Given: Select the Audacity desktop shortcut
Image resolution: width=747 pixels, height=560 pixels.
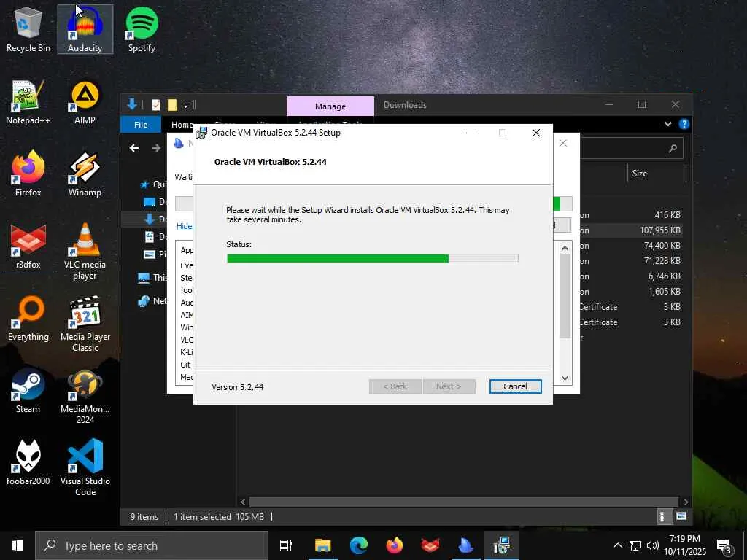Looking at the screenshot, I should (x=85, y=29).
